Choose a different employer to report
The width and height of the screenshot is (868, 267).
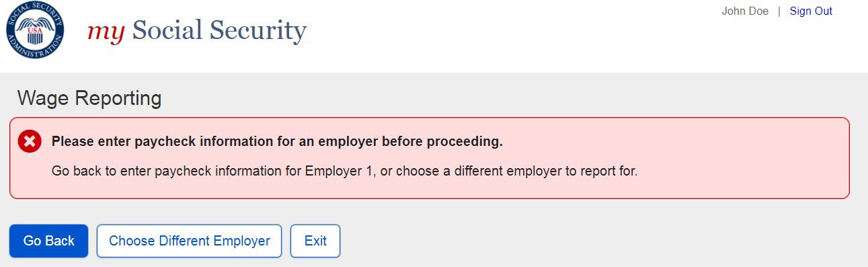click(x=189, y=241)
